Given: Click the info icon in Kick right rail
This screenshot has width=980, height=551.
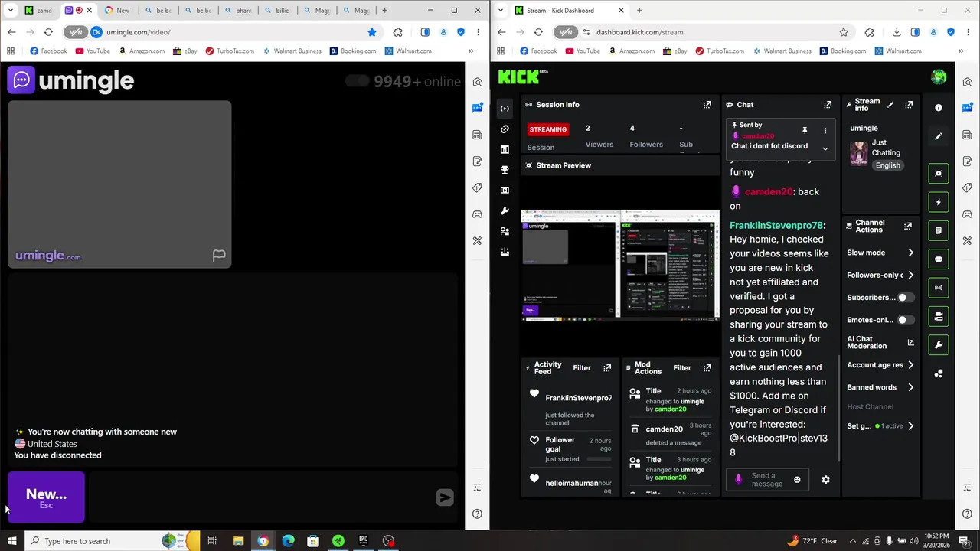Looking at the screenshot, I should point(939,108).
